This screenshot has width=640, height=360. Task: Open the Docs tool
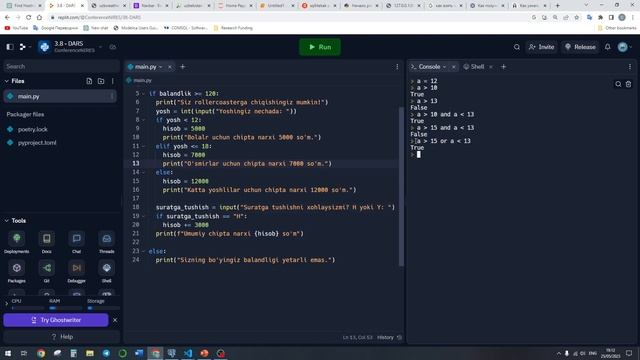click(x=47, y=242)
